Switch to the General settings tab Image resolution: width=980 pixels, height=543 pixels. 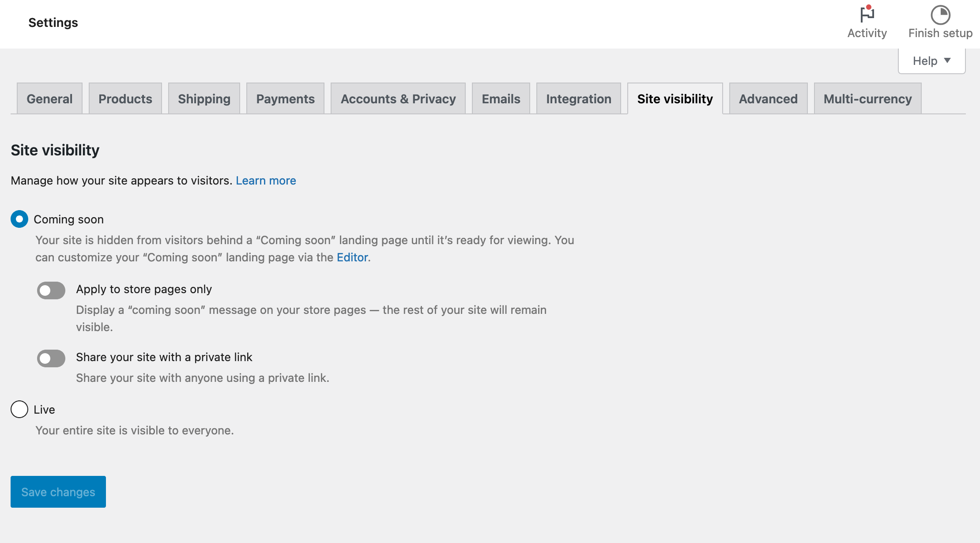tap(49, 98)
